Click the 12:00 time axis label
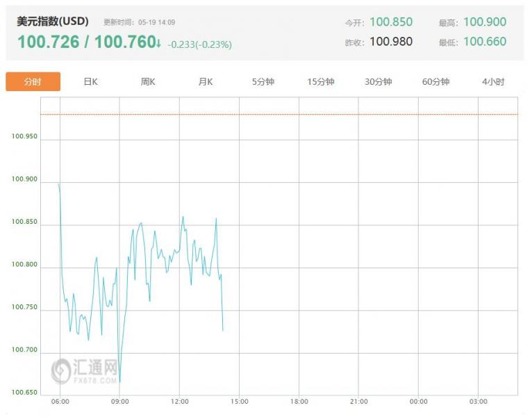 coord(179,402)
